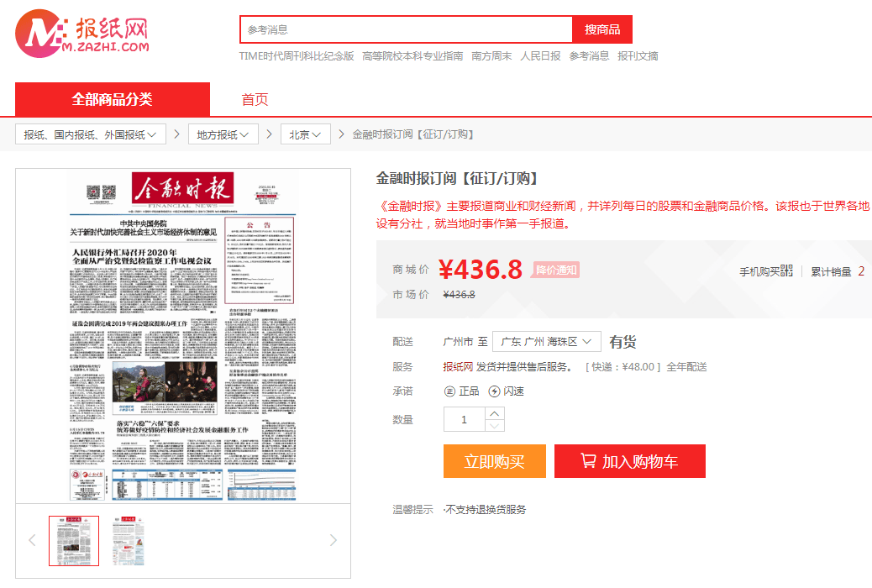Open 人民日报 hot search link

point(540,56)
